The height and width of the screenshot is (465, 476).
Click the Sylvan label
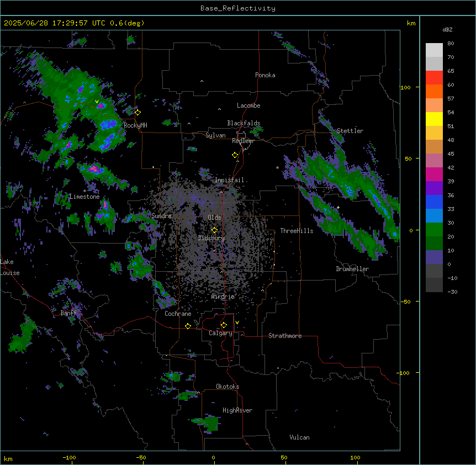[215, 135]
